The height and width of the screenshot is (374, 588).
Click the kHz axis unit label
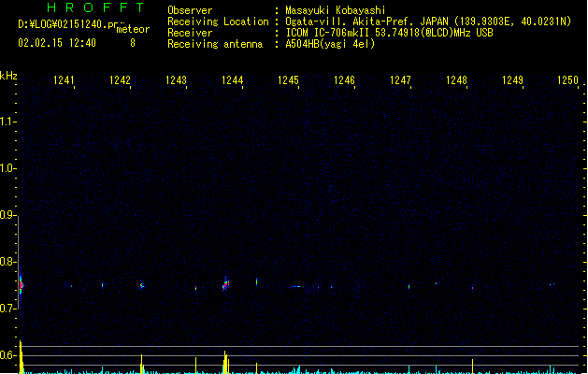pos(8,76)
